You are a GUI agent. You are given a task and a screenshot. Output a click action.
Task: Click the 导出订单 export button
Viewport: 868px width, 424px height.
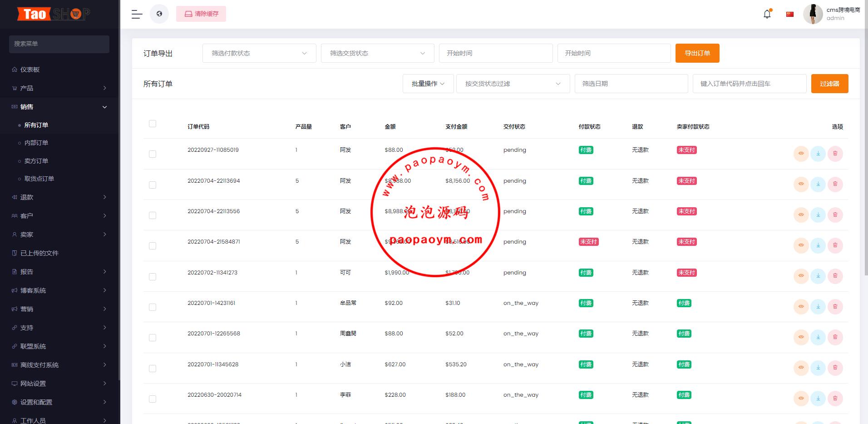coord(697,53)
